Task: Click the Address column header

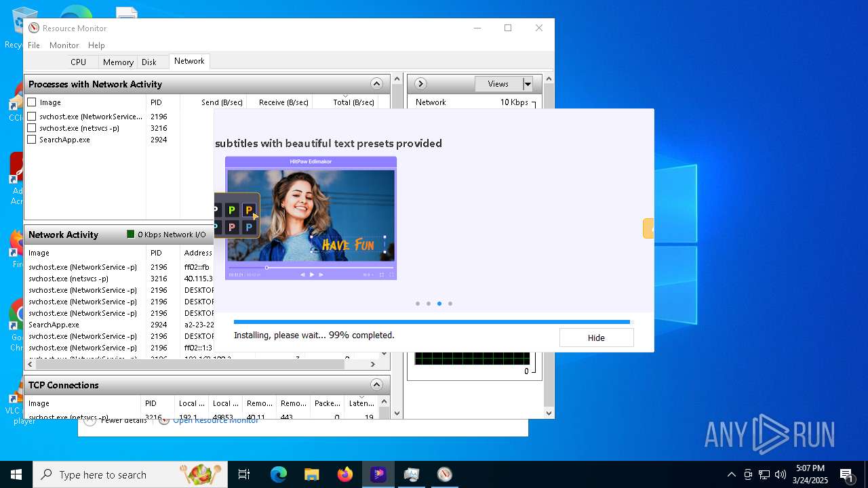Action: tap(197, 253)
